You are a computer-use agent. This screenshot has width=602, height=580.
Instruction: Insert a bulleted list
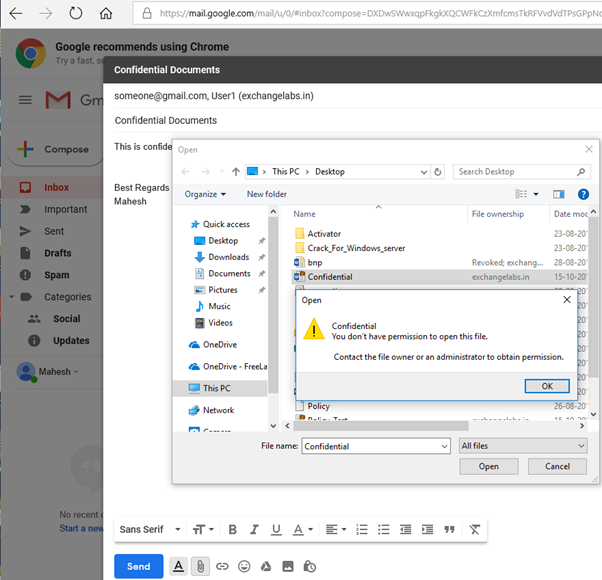(x=383, y=529)
